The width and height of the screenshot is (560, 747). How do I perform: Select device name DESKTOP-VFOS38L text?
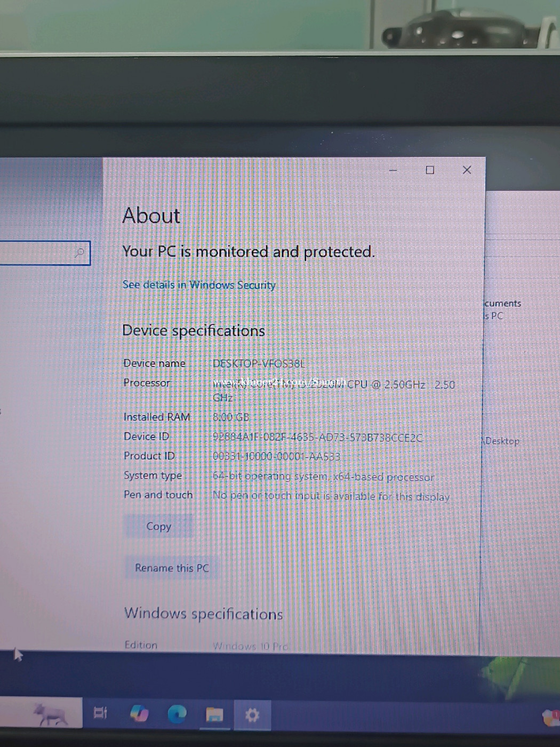tap(259, 364)
